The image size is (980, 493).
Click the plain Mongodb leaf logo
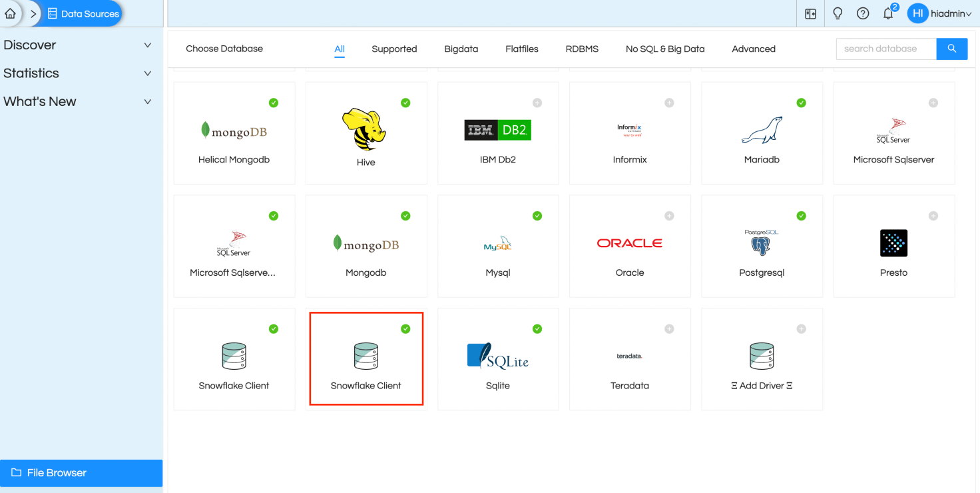coord(366,244)
